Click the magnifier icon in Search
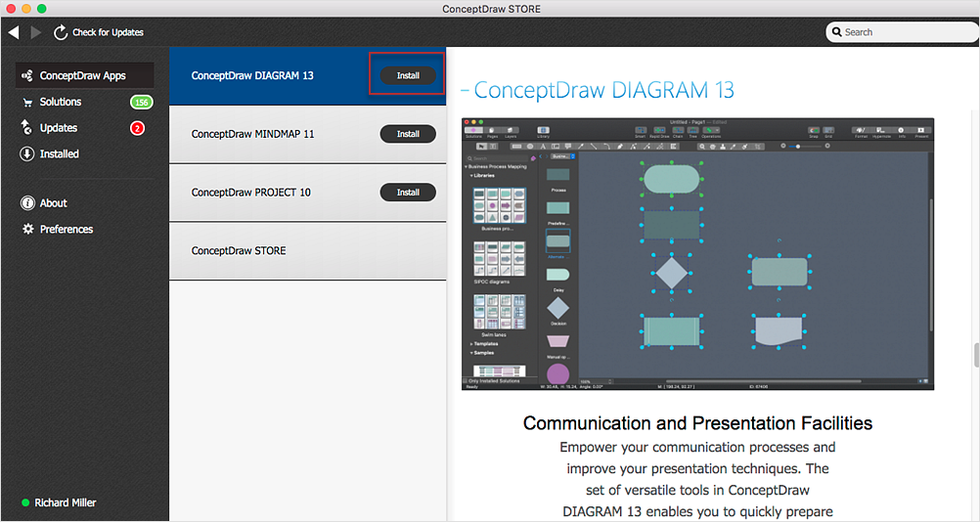The image size is (980, 522). pyautogui.click(x=837, y=32)
